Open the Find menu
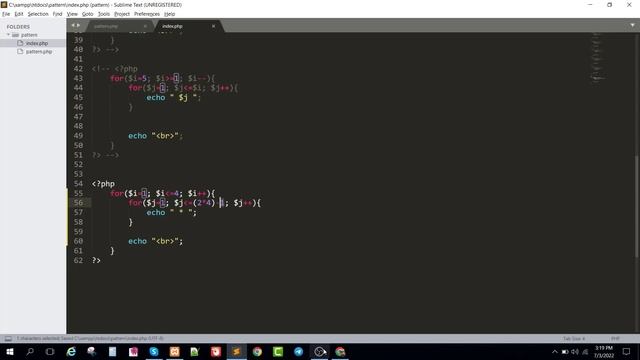Image resolution: width=640 pixels, height=360 pixels. point(57,14)
